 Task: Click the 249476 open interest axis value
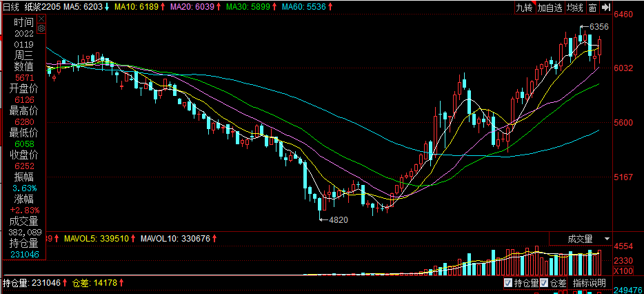(628, 289)
